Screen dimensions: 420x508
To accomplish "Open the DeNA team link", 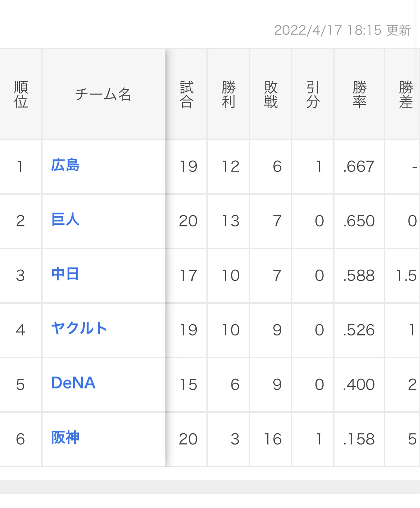I will click(x=73, y=383).
